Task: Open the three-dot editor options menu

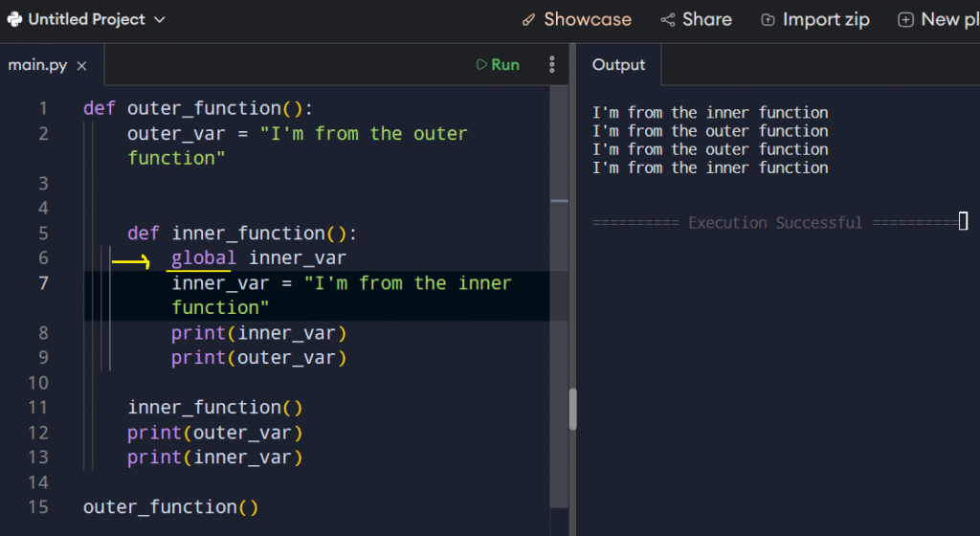Action: click(552, 65)
